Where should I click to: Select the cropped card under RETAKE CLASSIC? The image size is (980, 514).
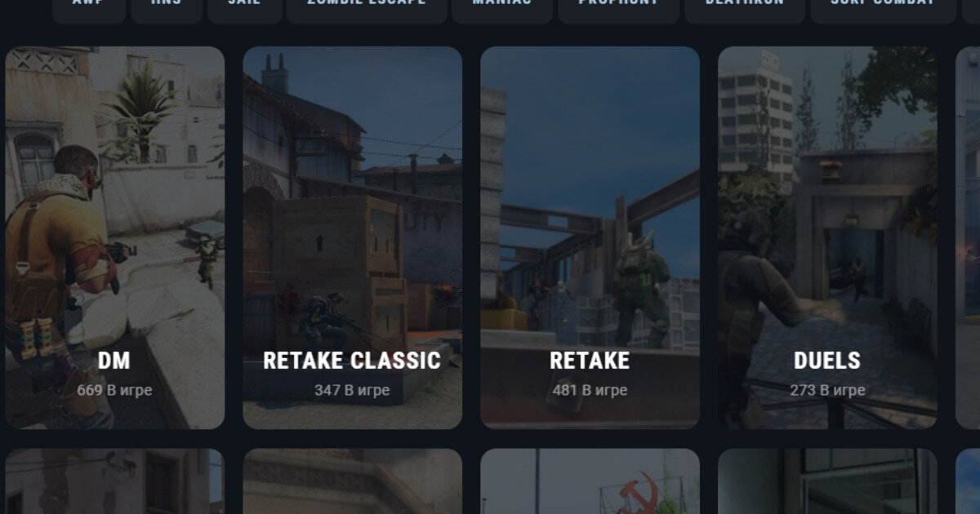tap(352, 481)
